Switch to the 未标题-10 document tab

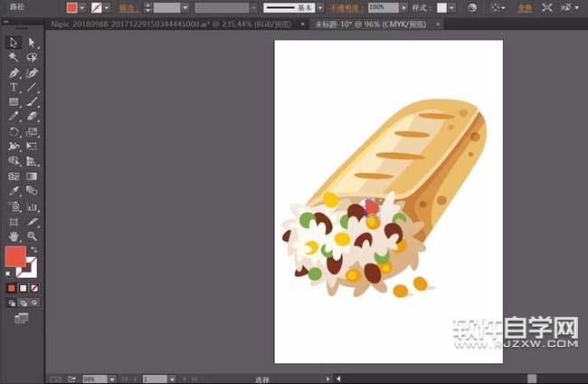(371, 24)
